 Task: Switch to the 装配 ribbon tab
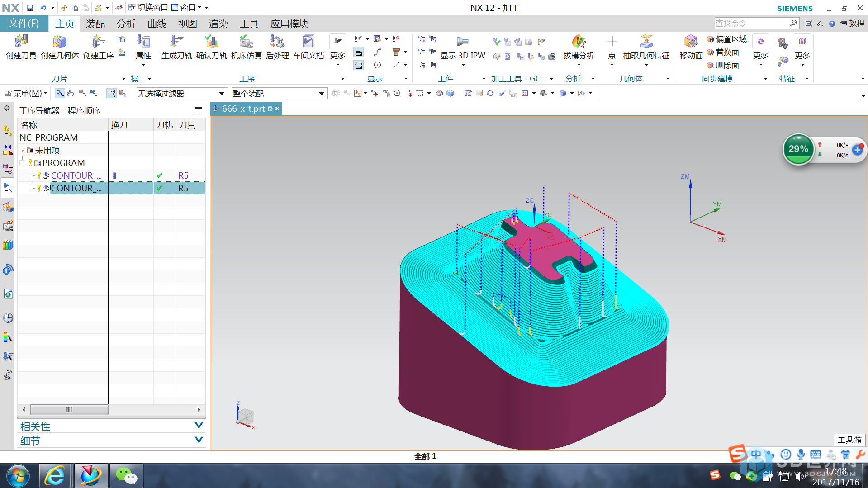(x=95, y=24)
